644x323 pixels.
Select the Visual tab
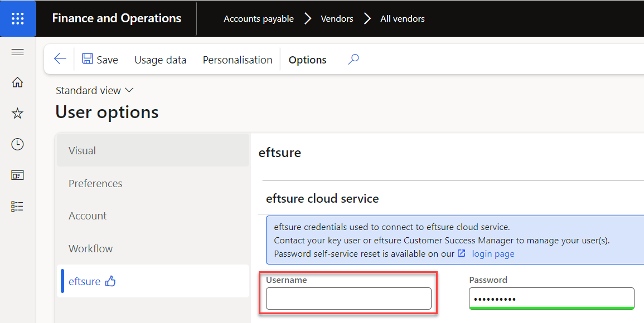tap(153, 150)
